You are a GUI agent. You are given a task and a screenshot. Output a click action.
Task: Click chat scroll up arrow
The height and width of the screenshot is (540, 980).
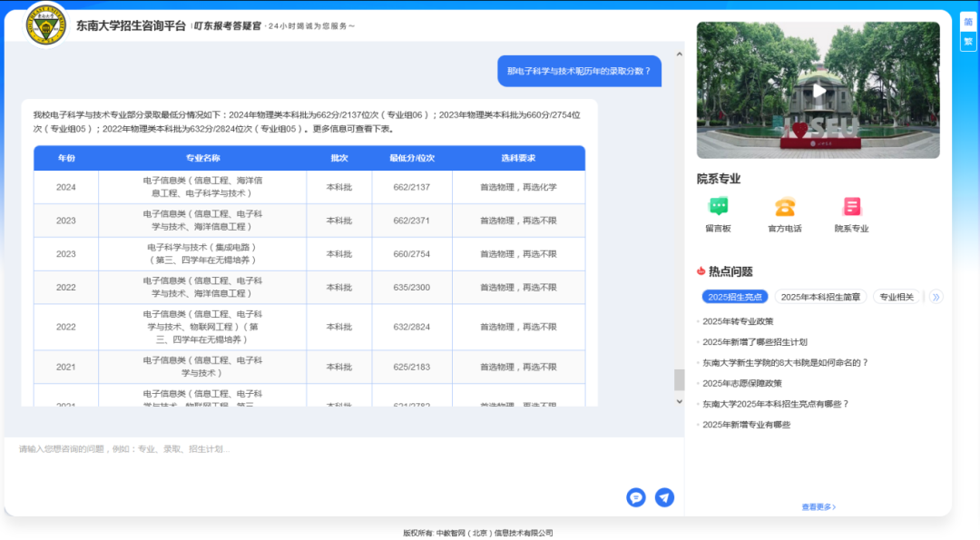(x=680, y=54)
